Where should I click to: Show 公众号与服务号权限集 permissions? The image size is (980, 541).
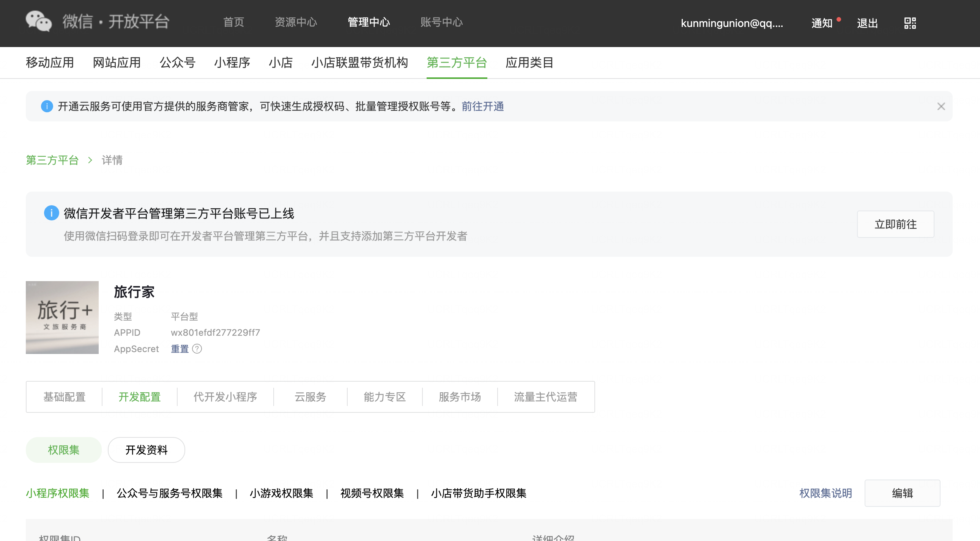click(x=170, y=493)
